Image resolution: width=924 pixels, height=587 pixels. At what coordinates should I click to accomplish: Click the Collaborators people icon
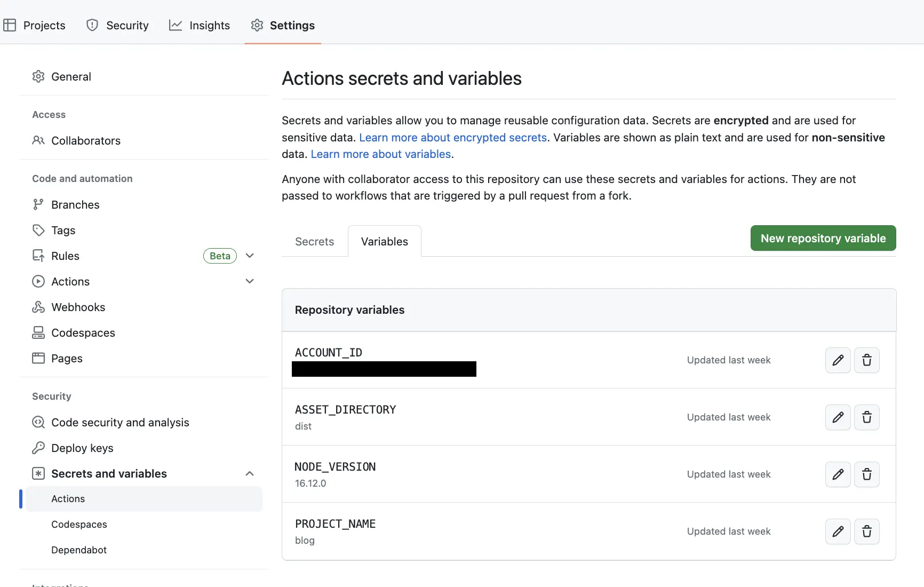[x=38, y=140]
